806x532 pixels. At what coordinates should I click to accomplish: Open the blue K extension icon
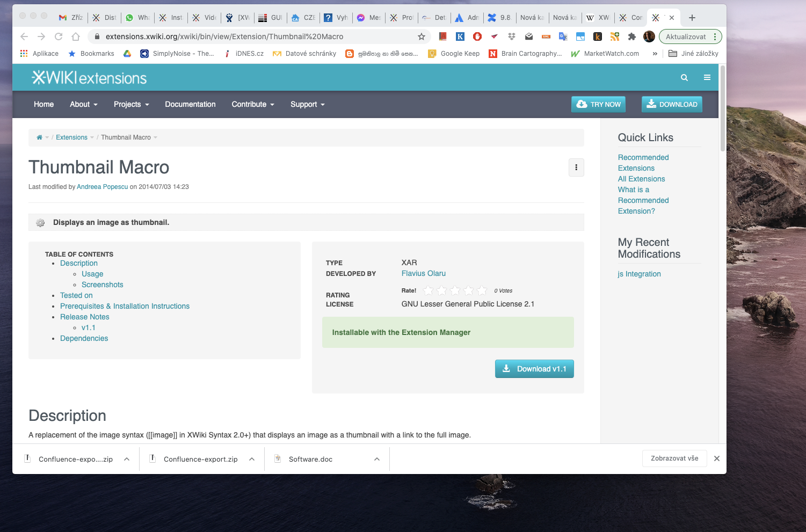pyautogui.click(x=460, y=37)
